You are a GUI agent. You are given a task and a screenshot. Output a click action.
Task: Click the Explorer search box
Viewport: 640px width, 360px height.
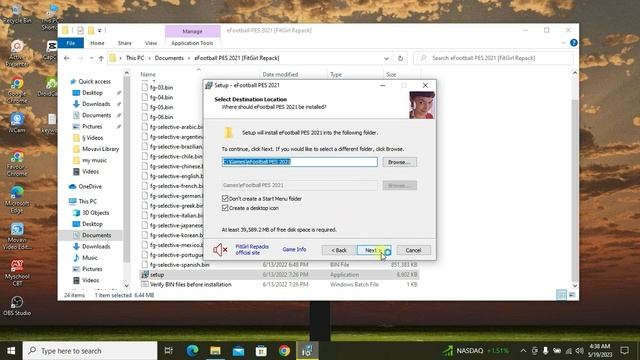point(493,58)
